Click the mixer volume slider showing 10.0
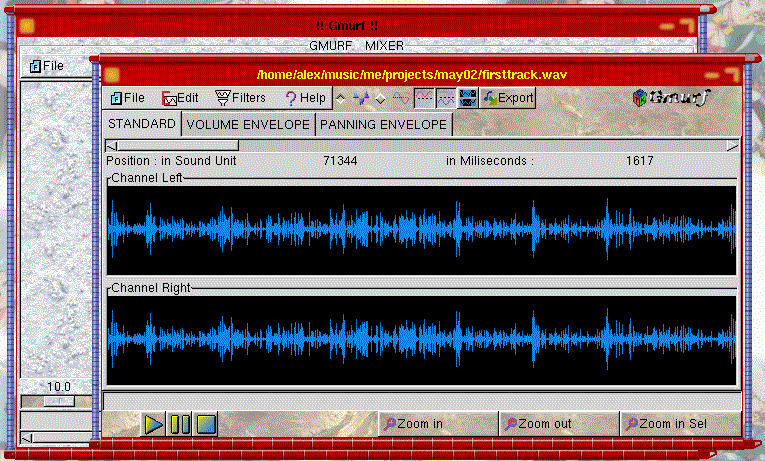Screen dimensions: 765x461 pyautogui.click(x=59, y=401)
